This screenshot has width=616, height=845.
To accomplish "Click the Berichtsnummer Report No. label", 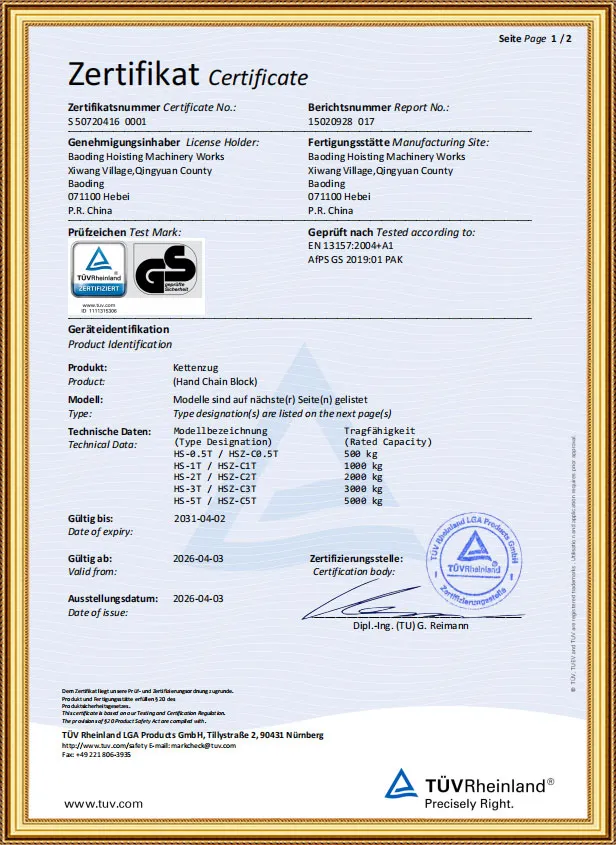I will coord(378,107).
